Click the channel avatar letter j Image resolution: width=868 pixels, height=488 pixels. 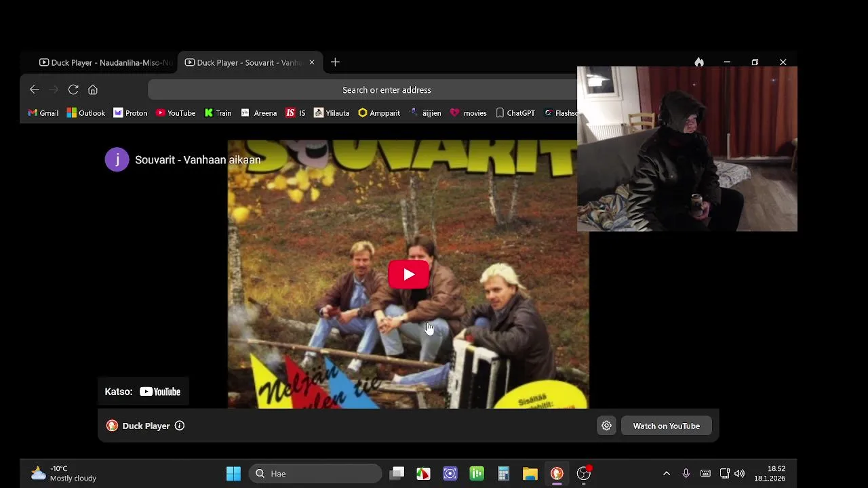117,160
